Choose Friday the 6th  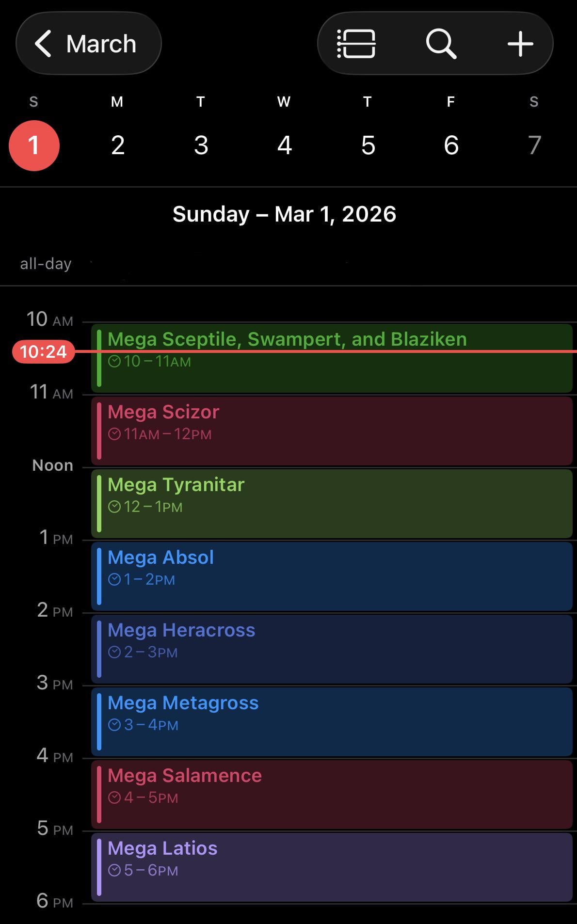pos(451,145)
